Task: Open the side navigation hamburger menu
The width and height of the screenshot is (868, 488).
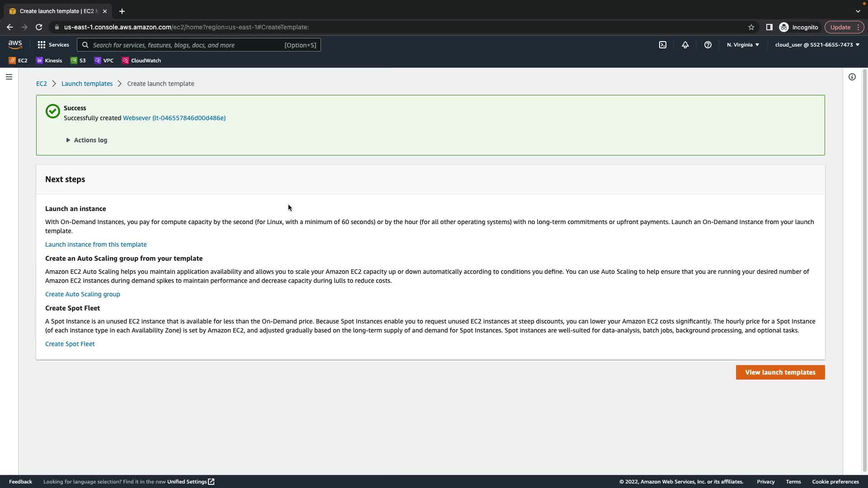Action: [9, 77]
